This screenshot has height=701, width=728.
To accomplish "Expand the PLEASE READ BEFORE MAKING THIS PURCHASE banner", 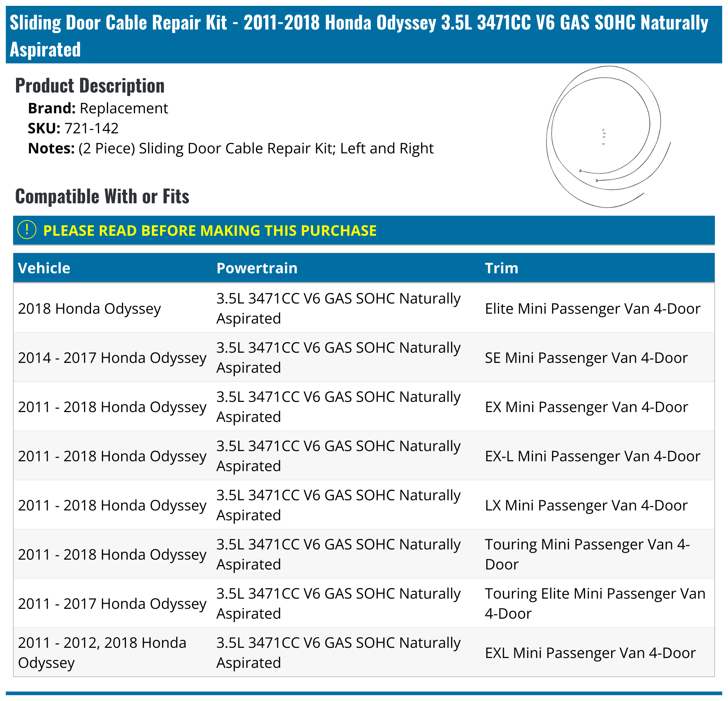I will 210,230.
